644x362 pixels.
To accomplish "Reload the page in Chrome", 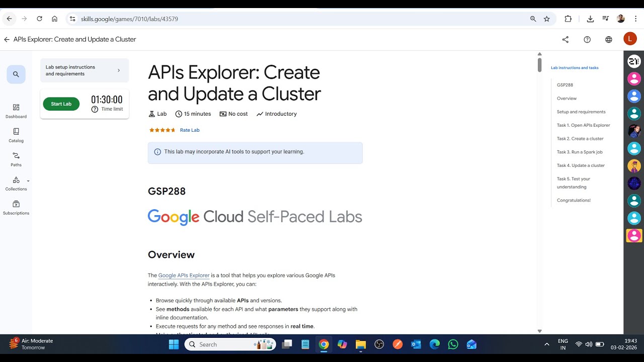I will click(39, 19).
